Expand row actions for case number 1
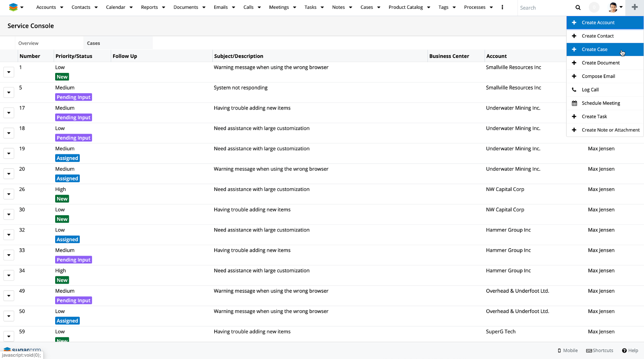 [x=9, y=72]
